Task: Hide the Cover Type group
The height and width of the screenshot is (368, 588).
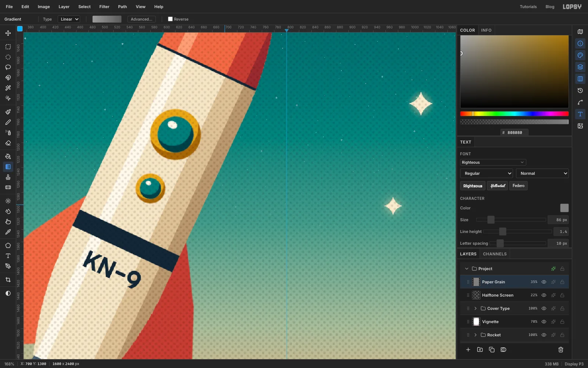Action: [544, 308]
